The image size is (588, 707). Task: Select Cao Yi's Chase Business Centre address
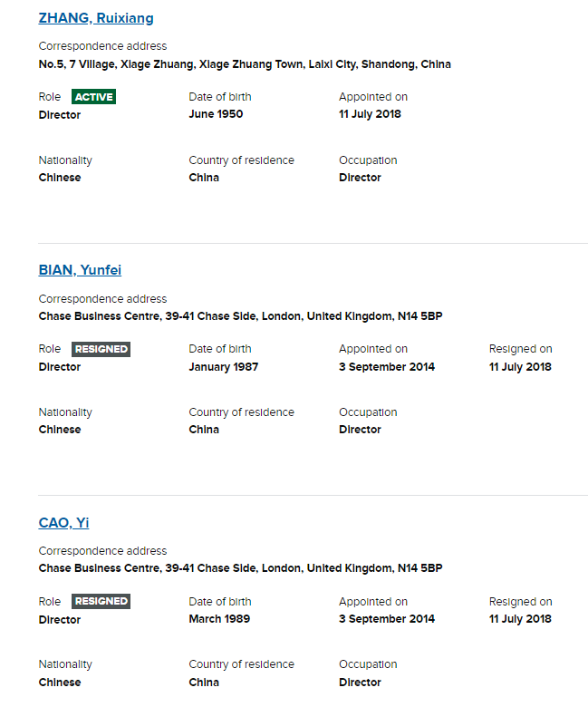click(241, 568)
